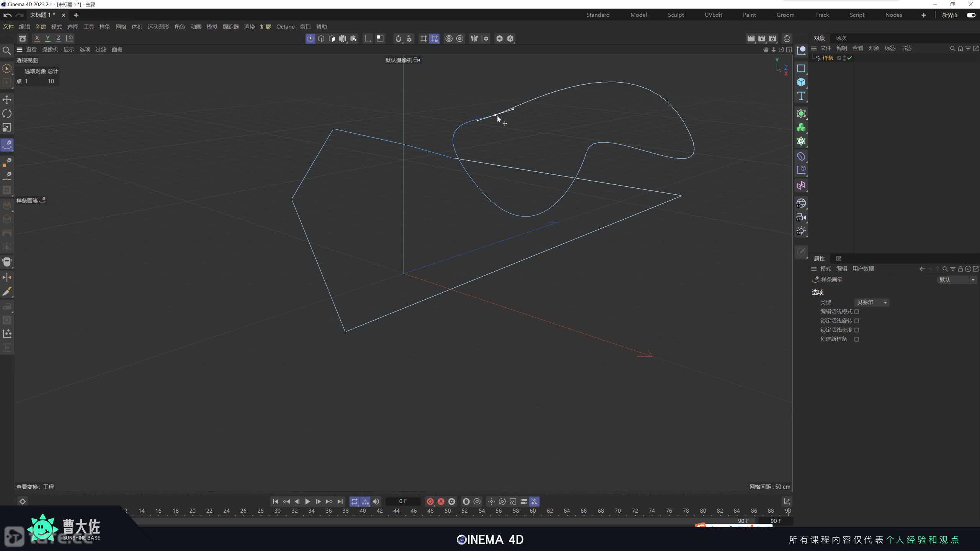Enable 编辑切线模式 checkbox
Image resolution: width=980 pixels, height=551 pixels.
point(857,311)
